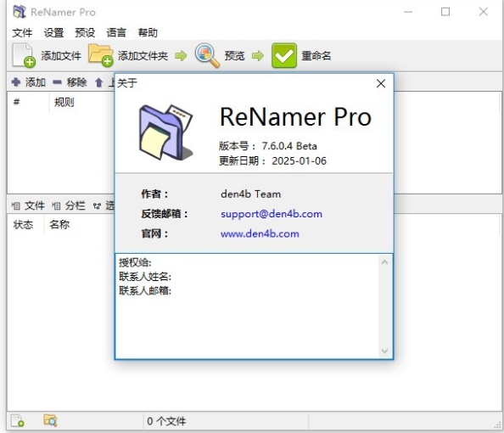Viewport: 504px width, 433px height.
Task: Click the den4b Team author text
Action: coord(250,194)
